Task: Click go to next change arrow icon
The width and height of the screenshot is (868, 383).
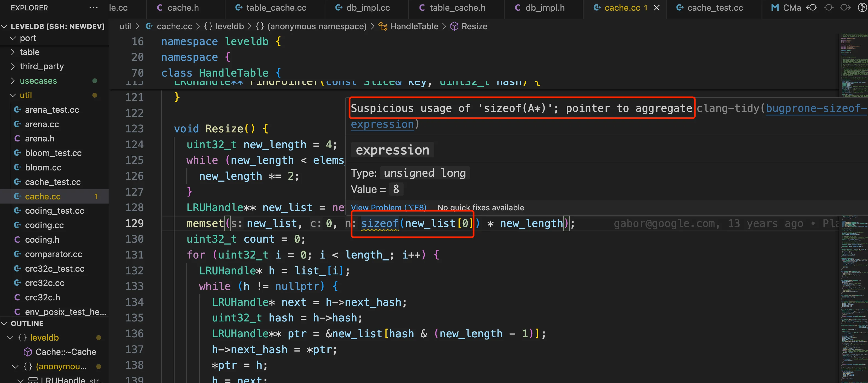Action: click(845, 7)
